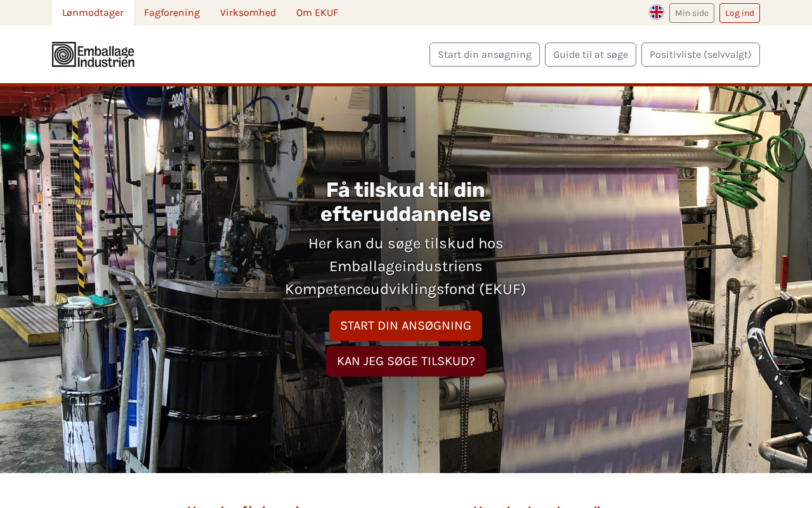Open Guide til at søge
The width and height of the screenshot is (812, 508).
point(591,55)
